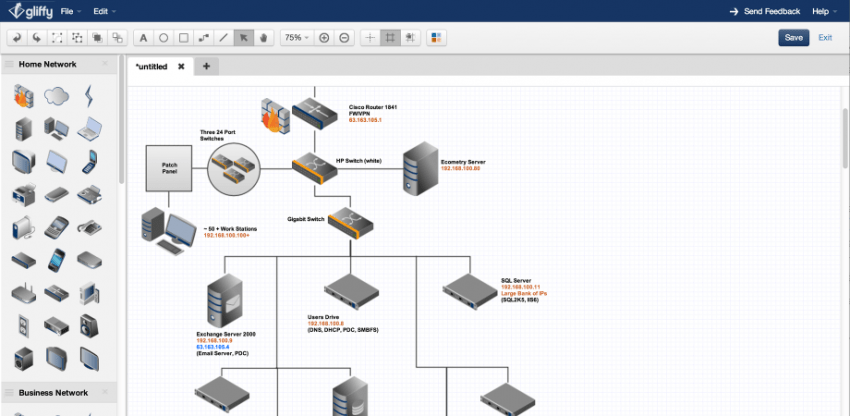850x416 pixels.
Task: Pick the flat screen monitor shape
Action: (x=56, y=162)
